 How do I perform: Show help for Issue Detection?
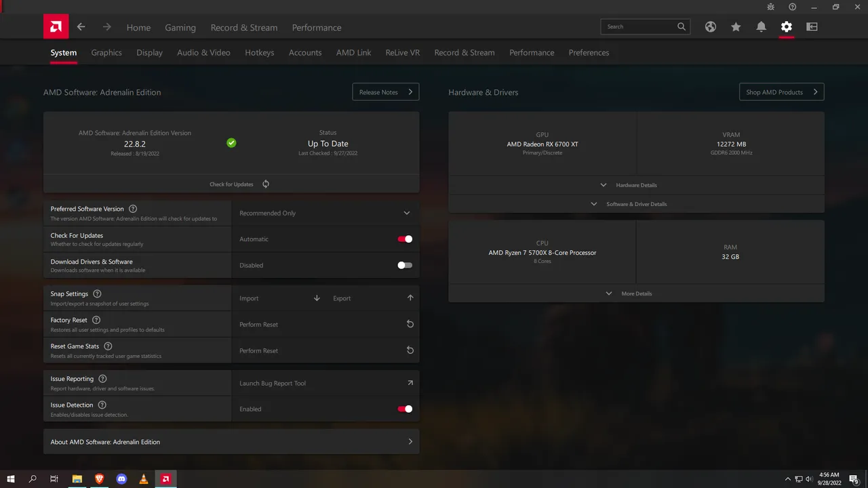(102, 405)
